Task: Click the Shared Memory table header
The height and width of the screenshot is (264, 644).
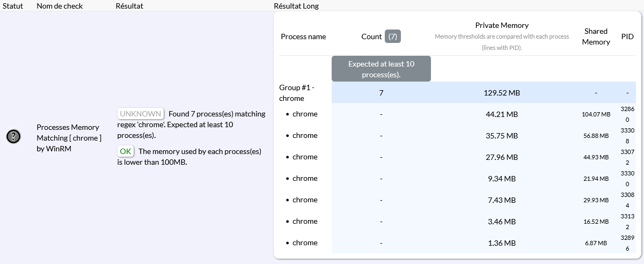Action: (x=596, y=36)
